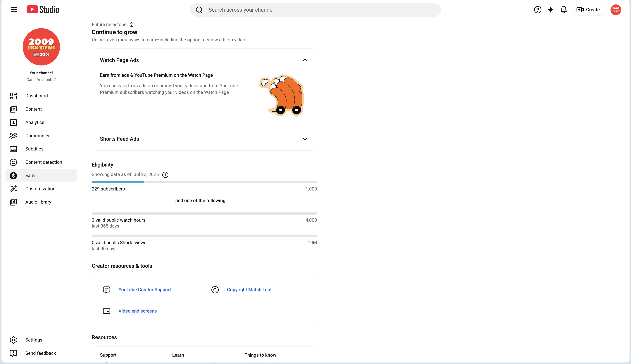Click the sparkle Ask Studio icon
The height and width of the screenshot is (364, 631).
551,10
